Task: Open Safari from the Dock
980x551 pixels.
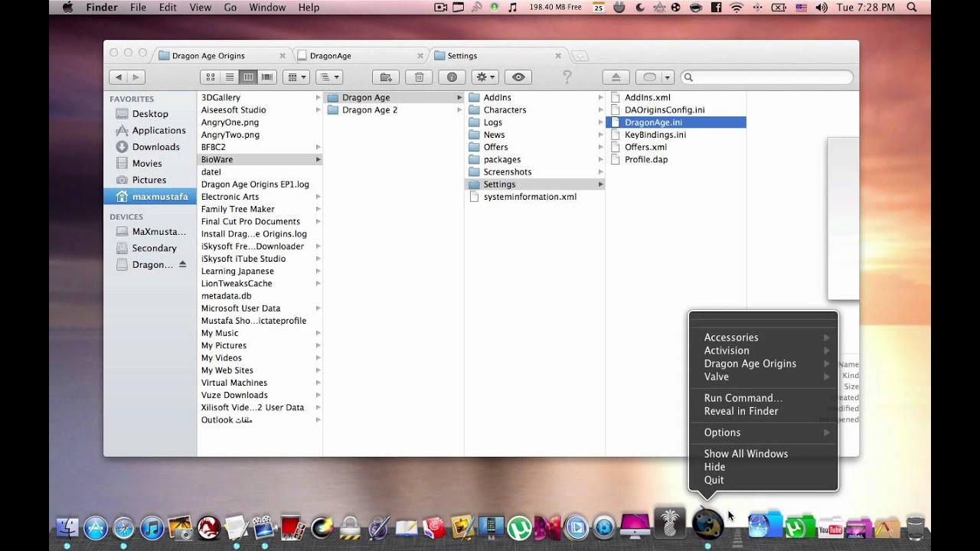Action: (x=123, y=527)
